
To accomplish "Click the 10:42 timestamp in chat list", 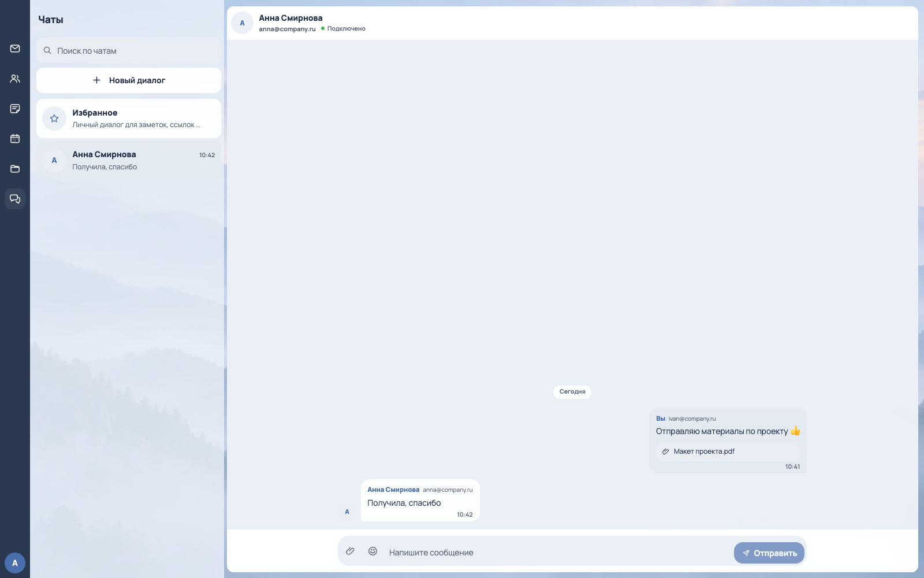I will (207, 155).
